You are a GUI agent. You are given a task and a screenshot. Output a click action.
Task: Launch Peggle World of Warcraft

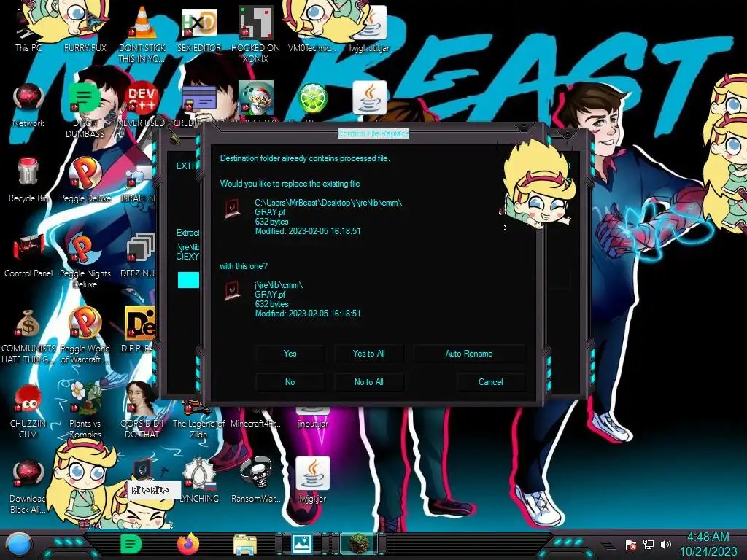coord(85,335)
